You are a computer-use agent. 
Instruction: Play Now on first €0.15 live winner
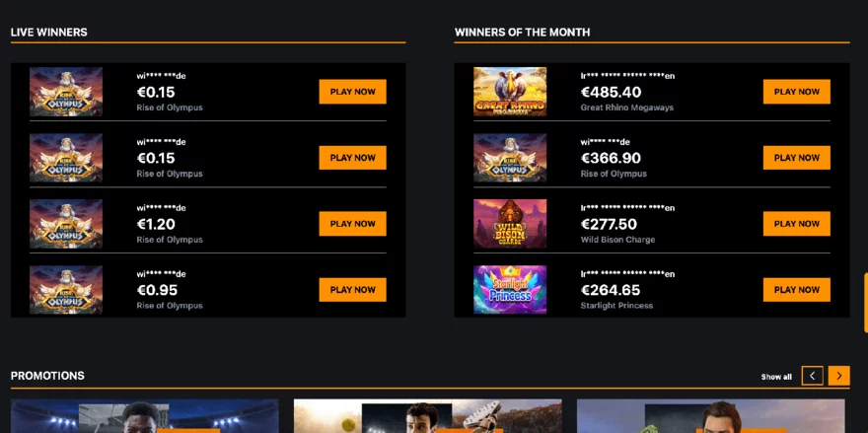tap(352, 92)
